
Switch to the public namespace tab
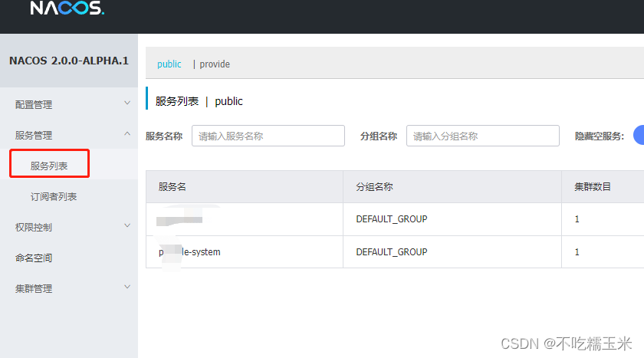(169, 64)
